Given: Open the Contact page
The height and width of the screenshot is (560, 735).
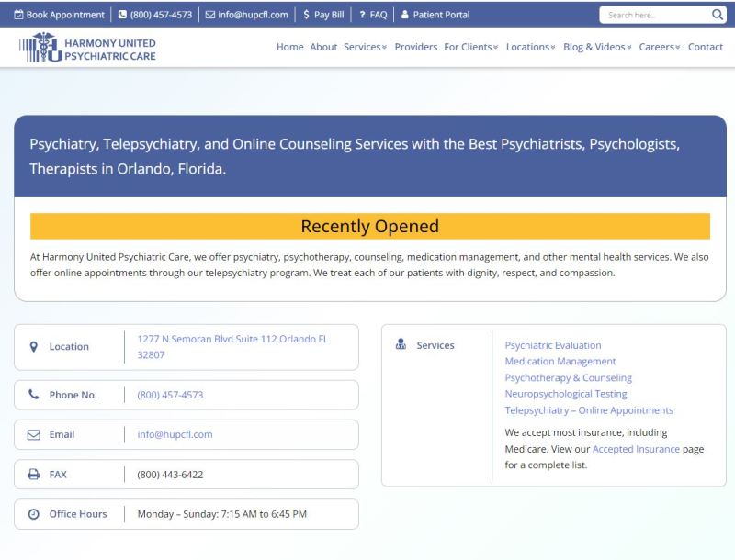Looking at the screenshot, I should [705, 47].
